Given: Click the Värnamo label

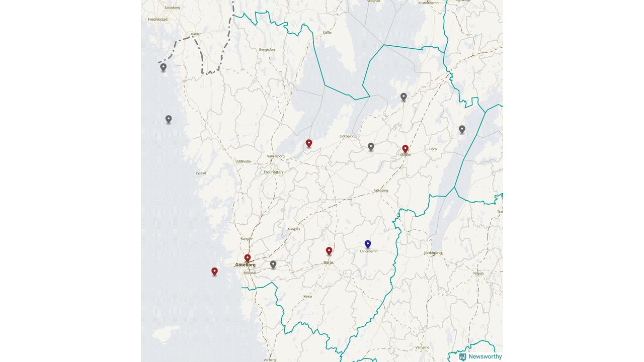Looking at the screenshot, I should pos(423,347).
